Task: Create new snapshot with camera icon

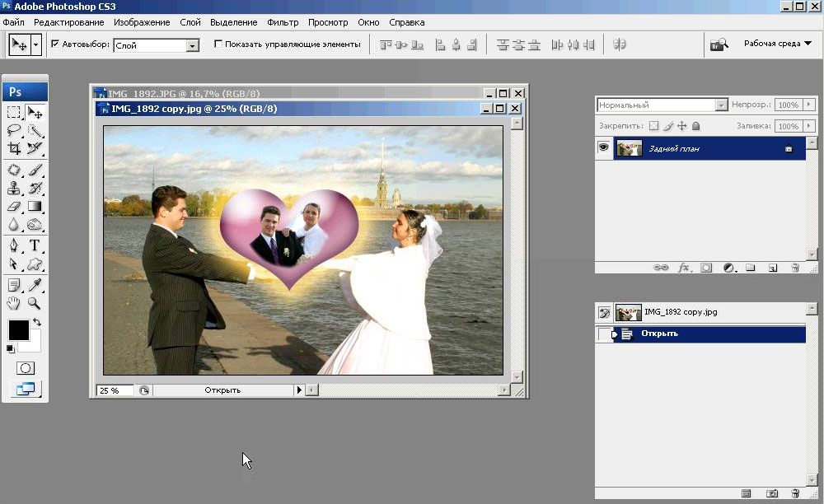Action: [x=772, y=493]
